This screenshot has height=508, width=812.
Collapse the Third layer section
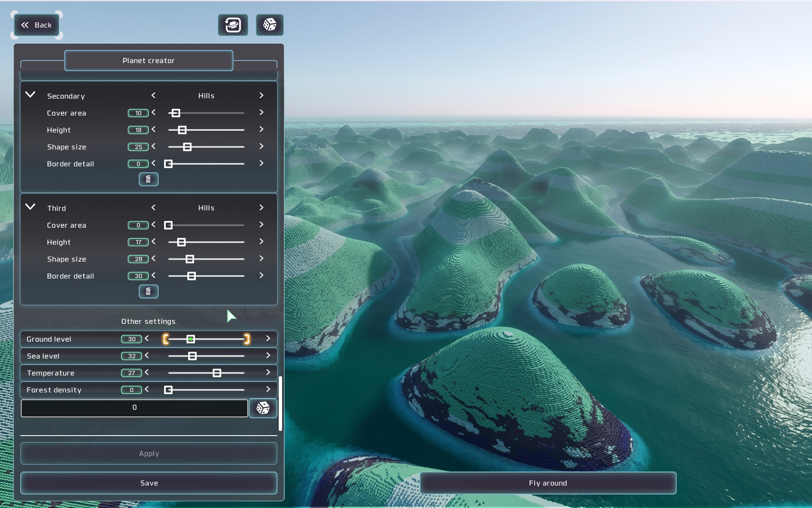click(30, 207)
